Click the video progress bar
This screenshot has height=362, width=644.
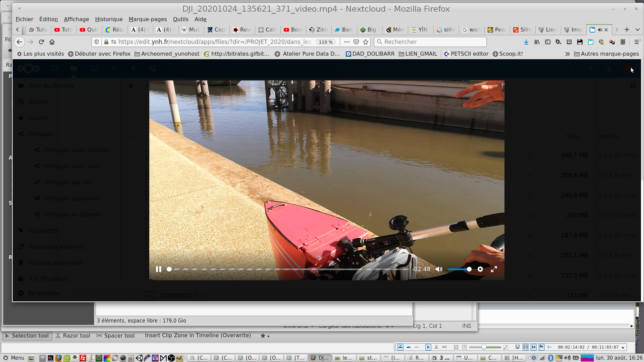(x=288, y=269)
